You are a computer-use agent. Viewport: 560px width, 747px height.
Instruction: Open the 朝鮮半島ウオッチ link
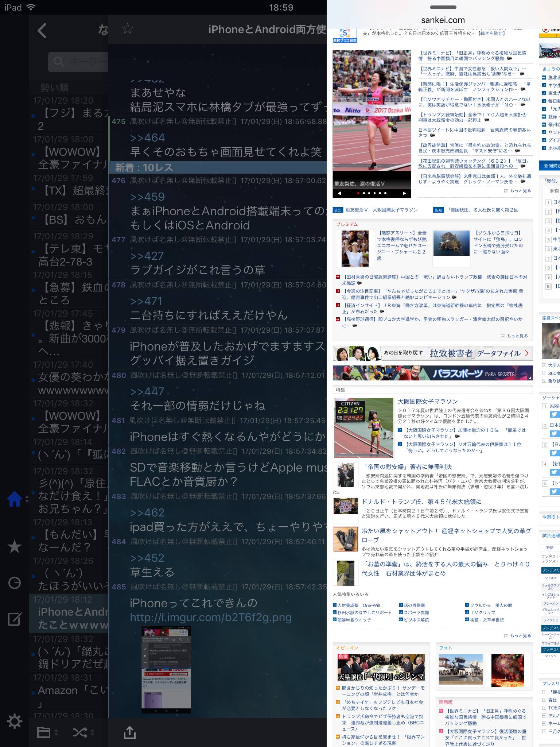354,620
